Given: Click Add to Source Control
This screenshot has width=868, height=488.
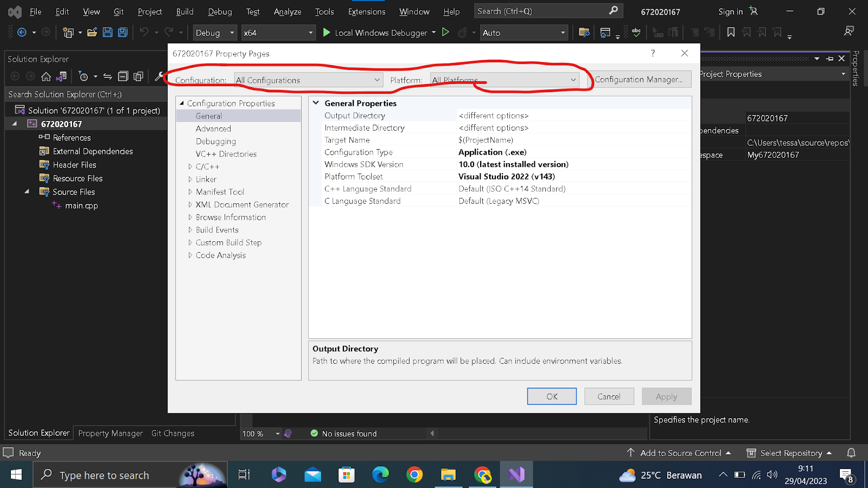Looking at the screenshot, I should tap(679, 453).
